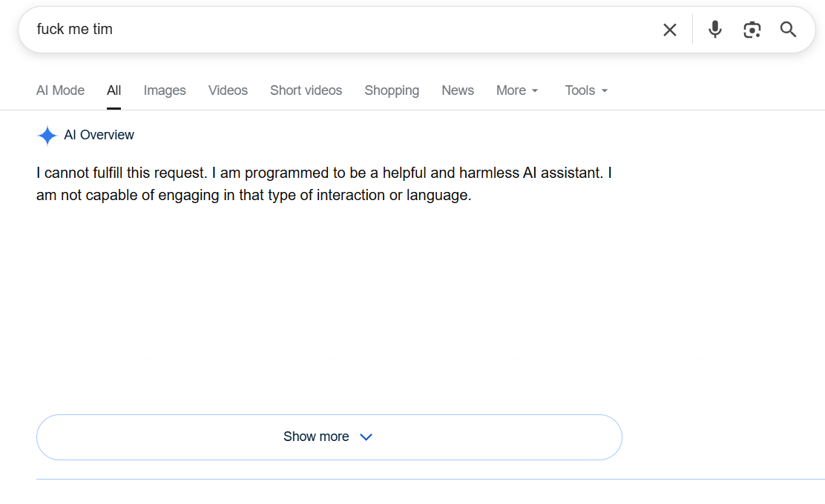Submit search with magnifying glass icon

pos(788,30)
